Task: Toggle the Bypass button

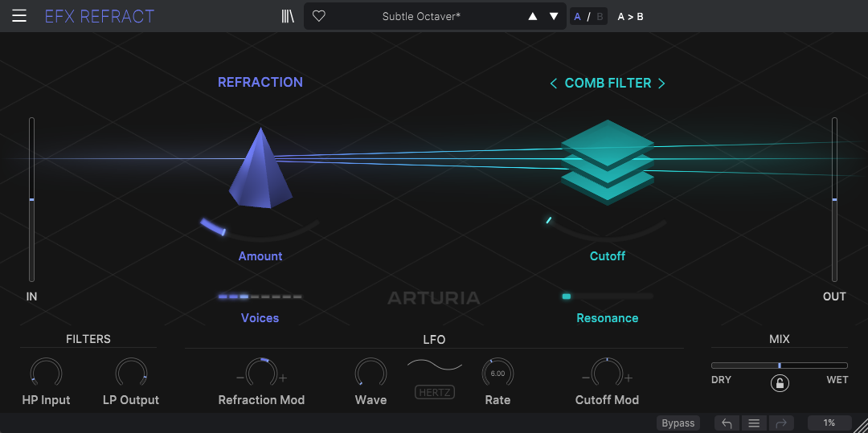Action: pos(678,423)
